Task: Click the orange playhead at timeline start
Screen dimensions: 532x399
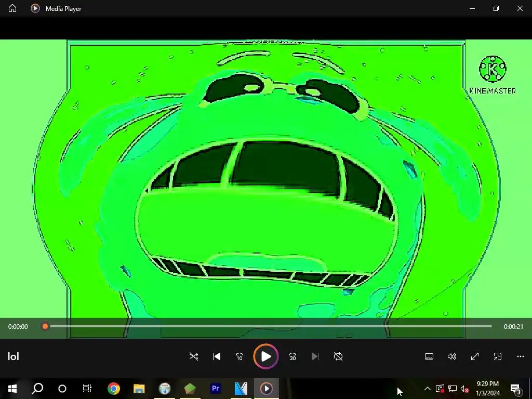Action: (45, 326)
